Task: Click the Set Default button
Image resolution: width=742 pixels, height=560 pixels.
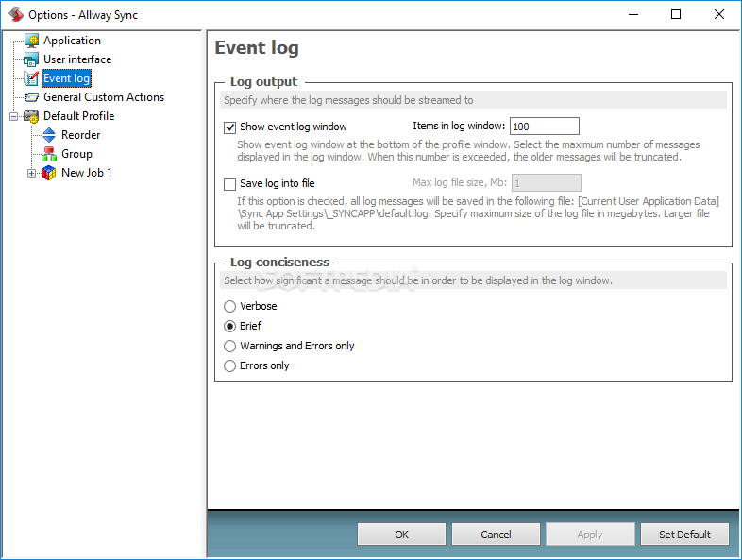Action: click(684, 535)
